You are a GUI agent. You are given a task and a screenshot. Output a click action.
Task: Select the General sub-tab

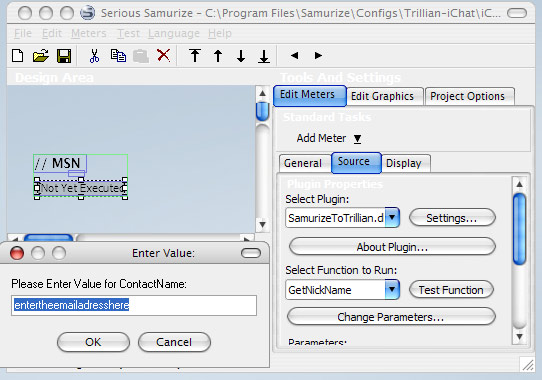[305, 163]
